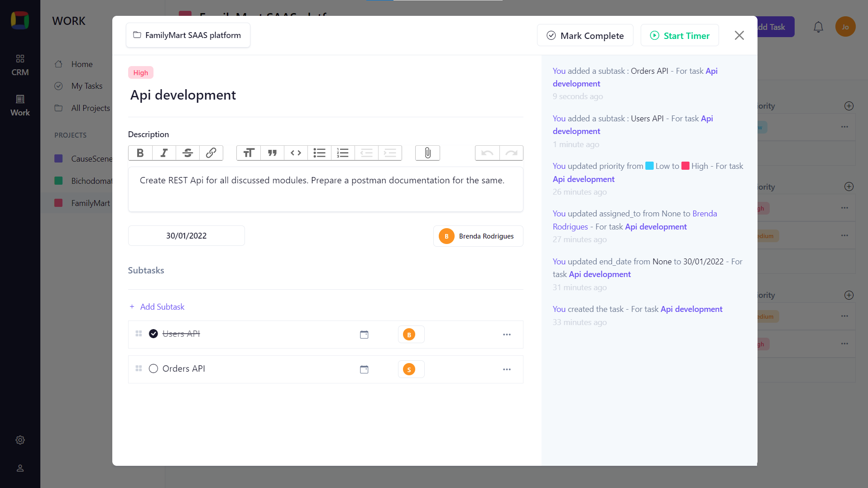Open calendar for Orders API subtask
868x488 pixels.
pos(364,369)
